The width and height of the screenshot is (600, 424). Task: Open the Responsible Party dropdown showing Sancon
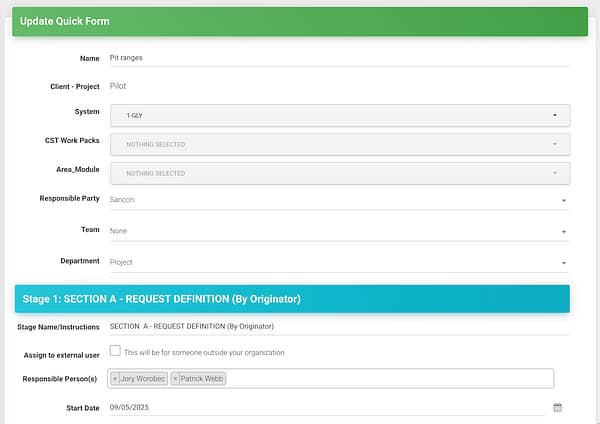click(339, 200)
